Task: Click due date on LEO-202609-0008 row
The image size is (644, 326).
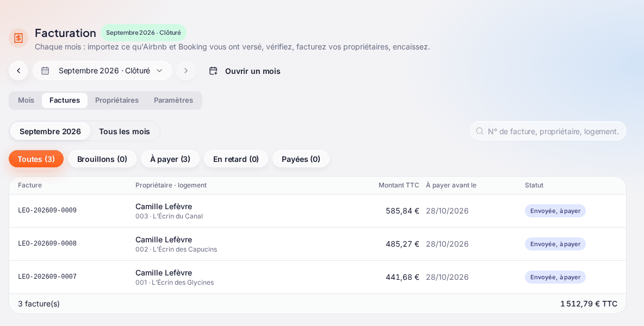Action: tap(447, 244)
